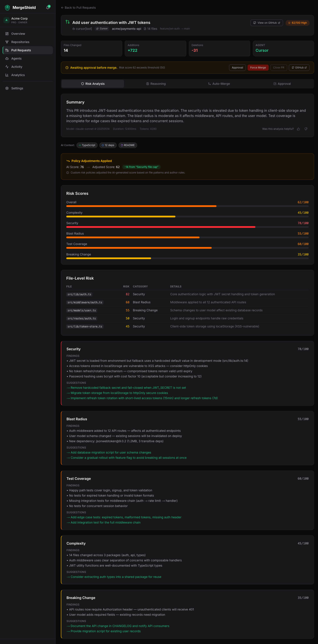Viewport: 318px width, 644px height.
Task: Click the Approval button in the banner
Action: tap(237, 67)
